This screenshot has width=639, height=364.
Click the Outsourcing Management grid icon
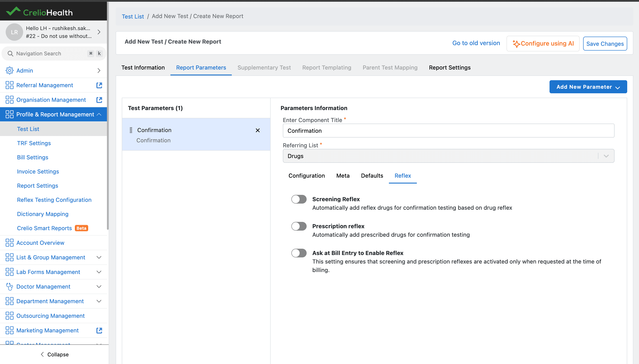10,316
